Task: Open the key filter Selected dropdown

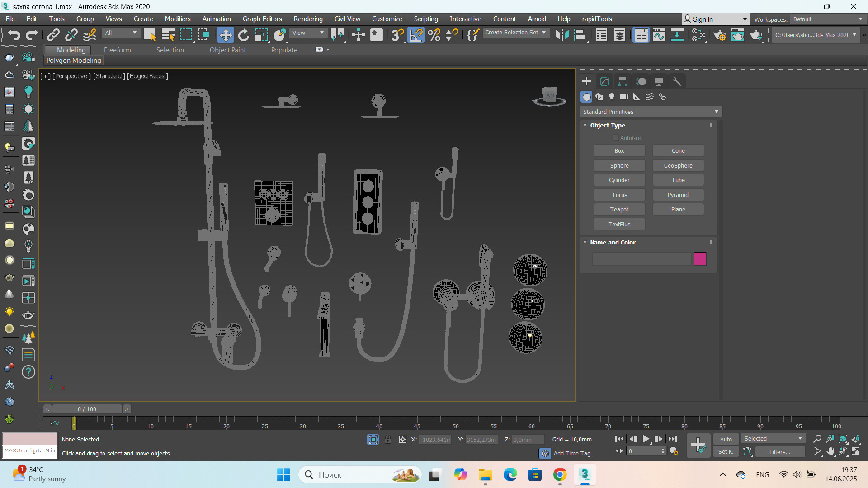Action: (x=773, y=439)
